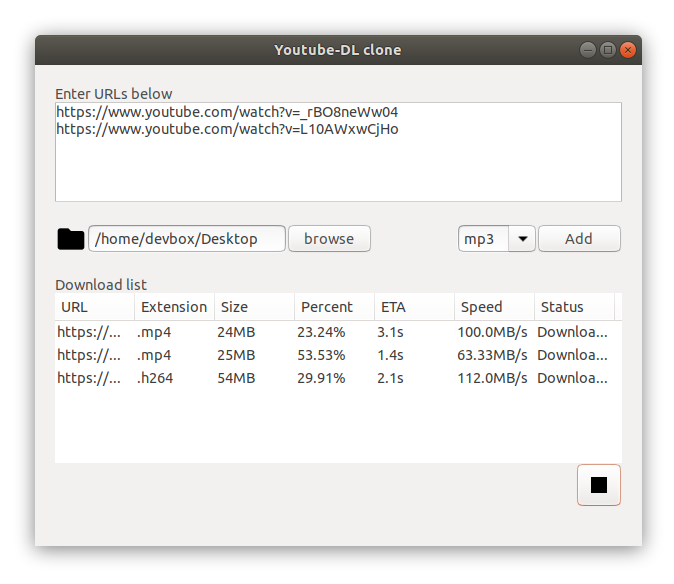The image size is (674, 584).
Task: Click the 100.0MB/s speed cell
Action: [x=492, y=332]
